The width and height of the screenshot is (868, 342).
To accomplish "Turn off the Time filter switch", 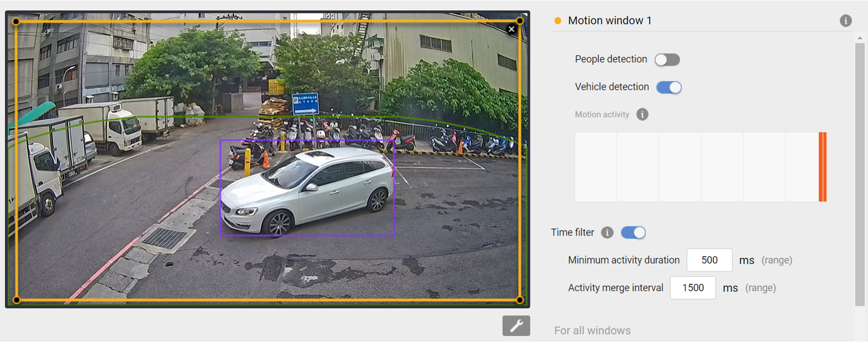I will (x=633, y=232).
